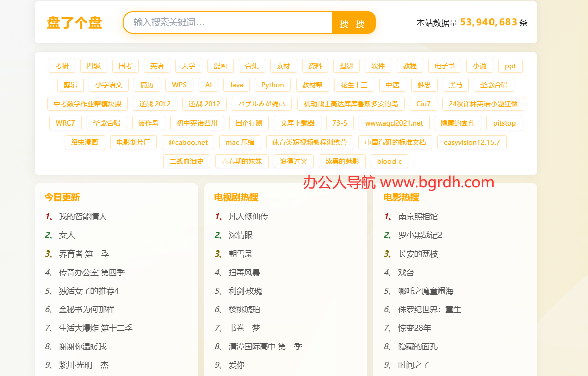Select the 摄影 tag
The width and height of the screenshot is (588, 376).
click(x=346, y=66)
